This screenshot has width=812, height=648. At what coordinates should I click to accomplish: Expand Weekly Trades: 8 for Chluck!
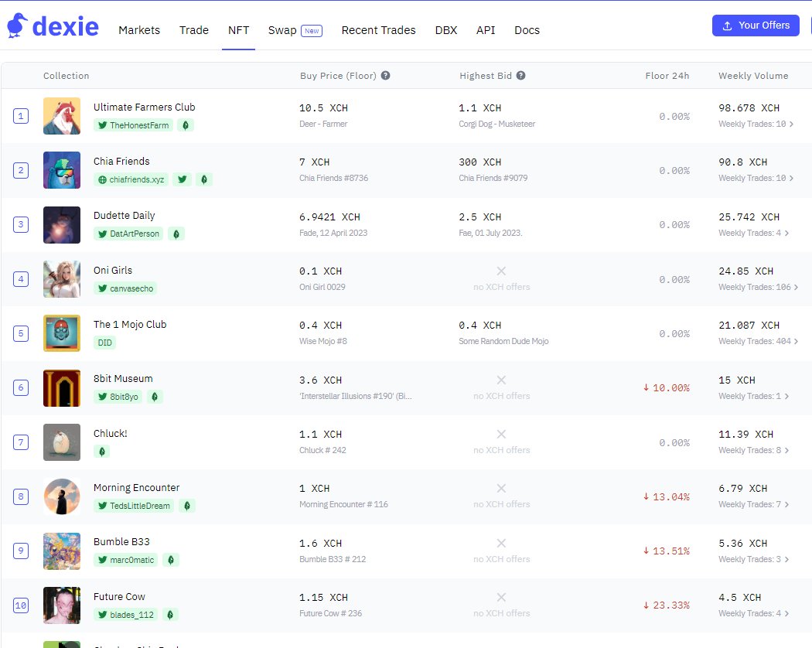[x=753, y=450]
